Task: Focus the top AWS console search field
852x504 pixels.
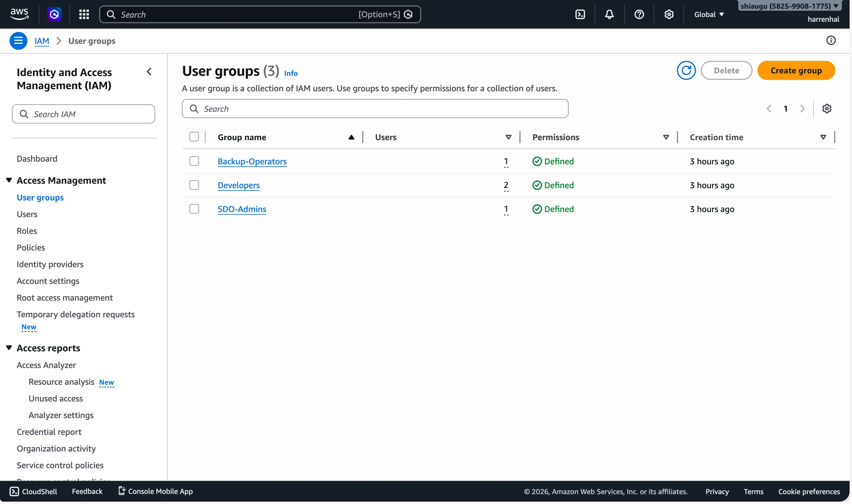Action: click(260, 14)
